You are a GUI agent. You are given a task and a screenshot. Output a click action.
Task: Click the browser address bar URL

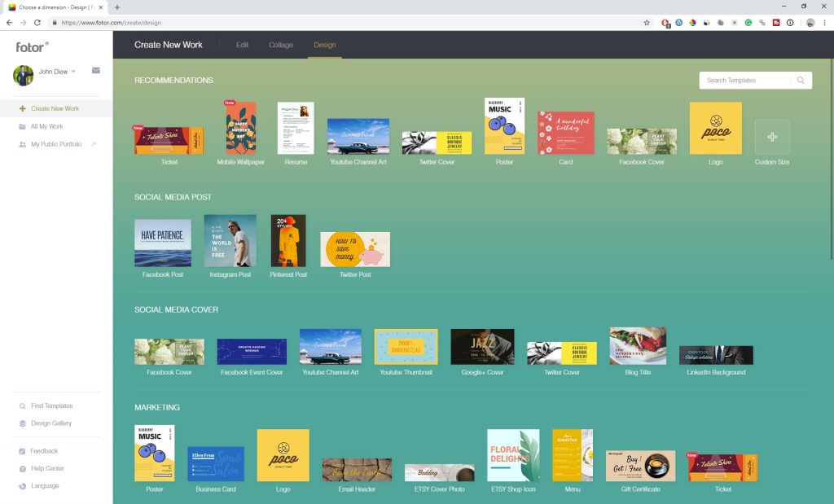click(111, 23)
